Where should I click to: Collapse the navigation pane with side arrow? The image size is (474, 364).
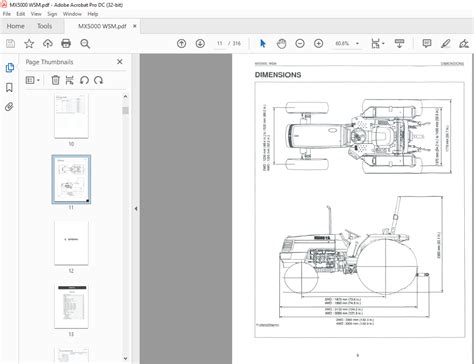[x=136, y=209]
